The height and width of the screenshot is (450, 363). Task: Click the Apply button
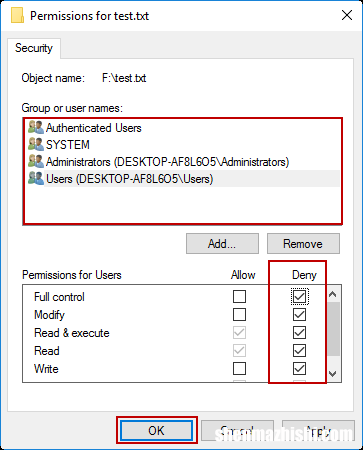click(x=318, y=430)
